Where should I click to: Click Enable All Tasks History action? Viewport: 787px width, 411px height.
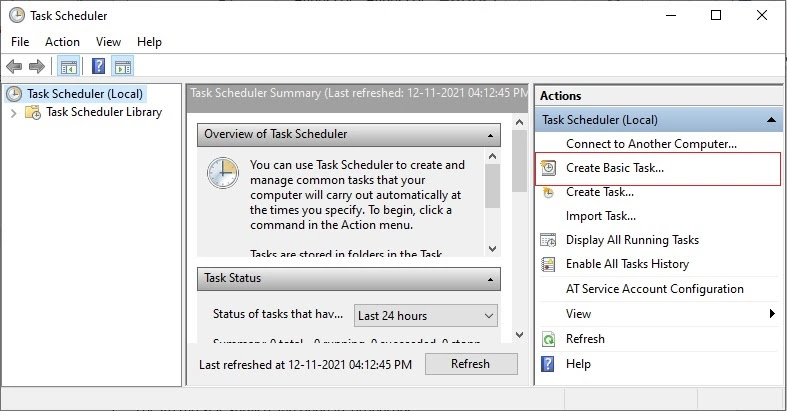(627, 264)
